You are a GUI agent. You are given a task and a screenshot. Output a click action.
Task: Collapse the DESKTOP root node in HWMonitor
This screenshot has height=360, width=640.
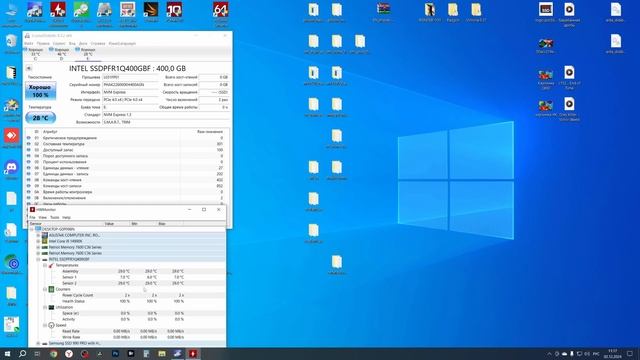32,229
